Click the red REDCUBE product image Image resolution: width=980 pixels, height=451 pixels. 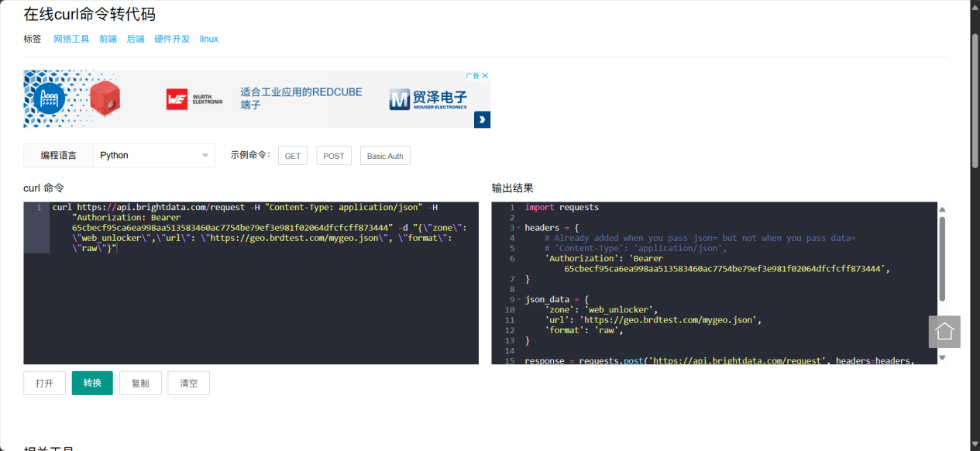click(x=105, y=98)
